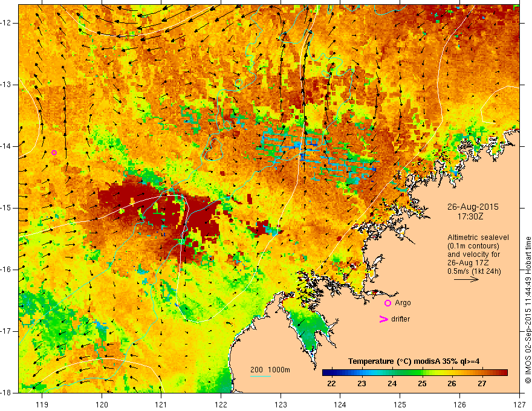The height and width of the screenshot is (411, 532).
Task: Click the color bar tick value 25
Action: (x=422, y=384)
